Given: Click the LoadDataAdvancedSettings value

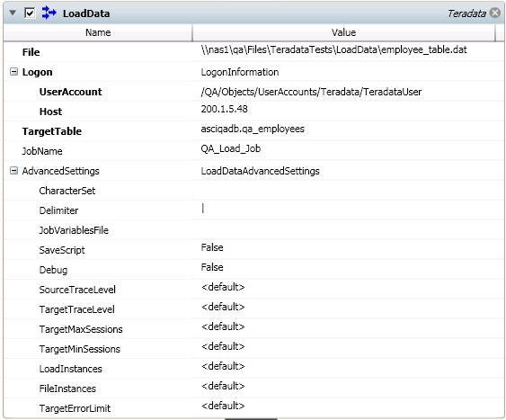Looking at the screenshot, I should click(260, 171).
